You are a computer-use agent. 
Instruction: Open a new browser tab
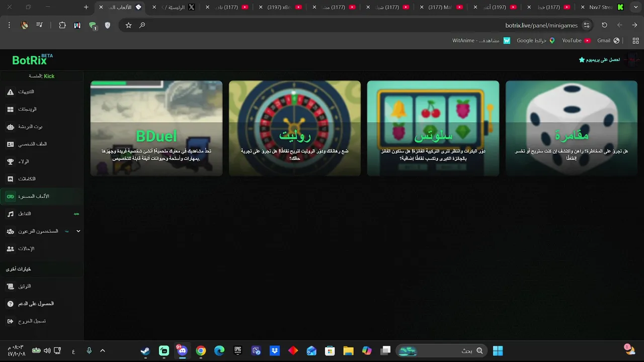(86, 8)
